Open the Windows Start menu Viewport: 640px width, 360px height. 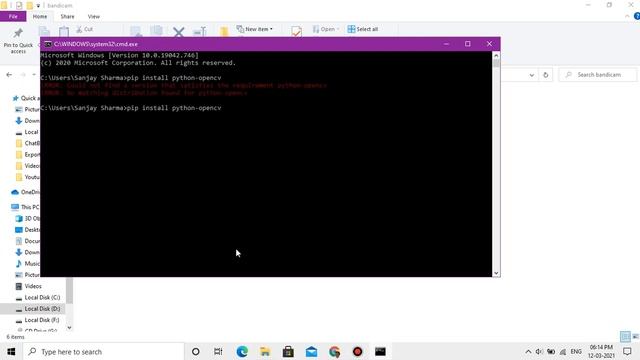click(11, 351)
